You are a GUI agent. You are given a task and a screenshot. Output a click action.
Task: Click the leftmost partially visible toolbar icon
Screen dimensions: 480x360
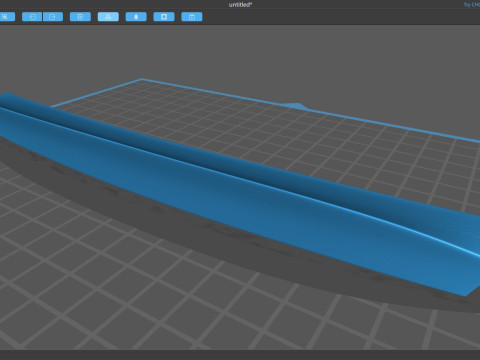(7, 17)
